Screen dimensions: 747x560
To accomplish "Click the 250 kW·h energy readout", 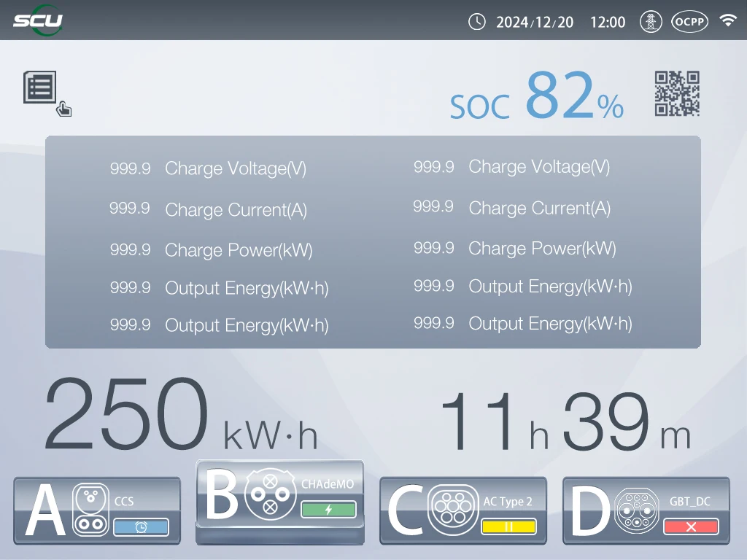I will [180, 416].
